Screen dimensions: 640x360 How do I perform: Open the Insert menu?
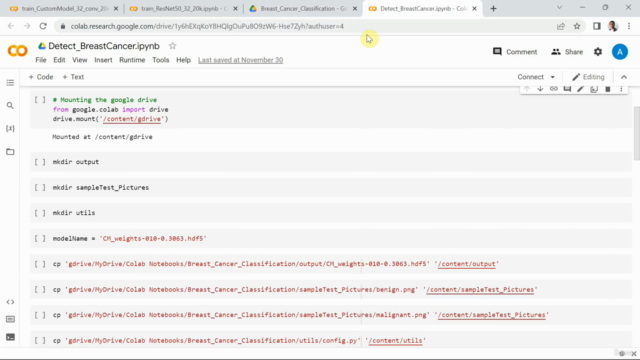pos(103,60)
